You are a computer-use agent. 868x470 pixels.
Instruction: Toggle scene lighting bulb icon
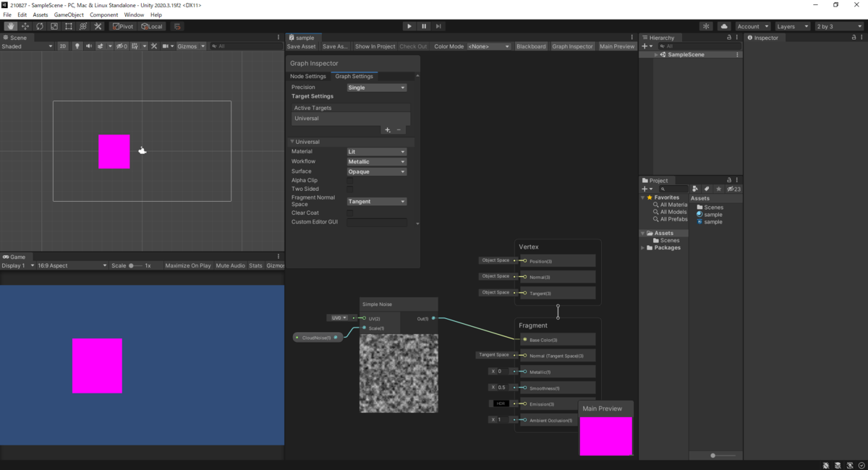(77, 46)
